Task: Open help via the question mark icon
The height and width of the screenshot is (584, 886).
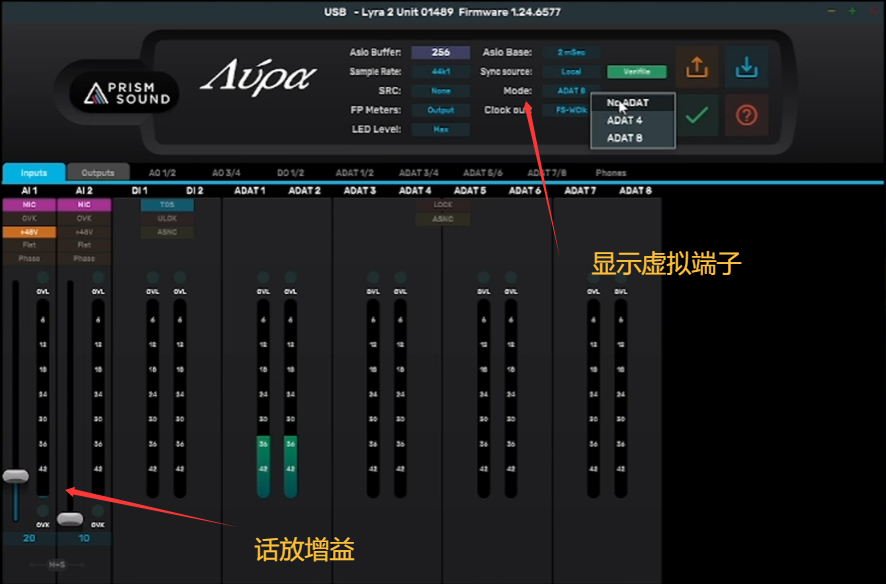Action: point(746,115)
